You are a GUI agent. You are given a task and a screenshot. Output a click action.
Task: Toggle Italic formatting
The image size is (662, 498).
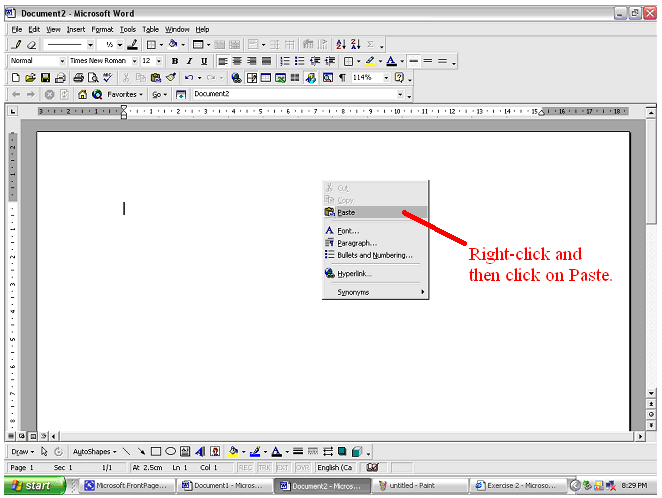tap(190, 61)
